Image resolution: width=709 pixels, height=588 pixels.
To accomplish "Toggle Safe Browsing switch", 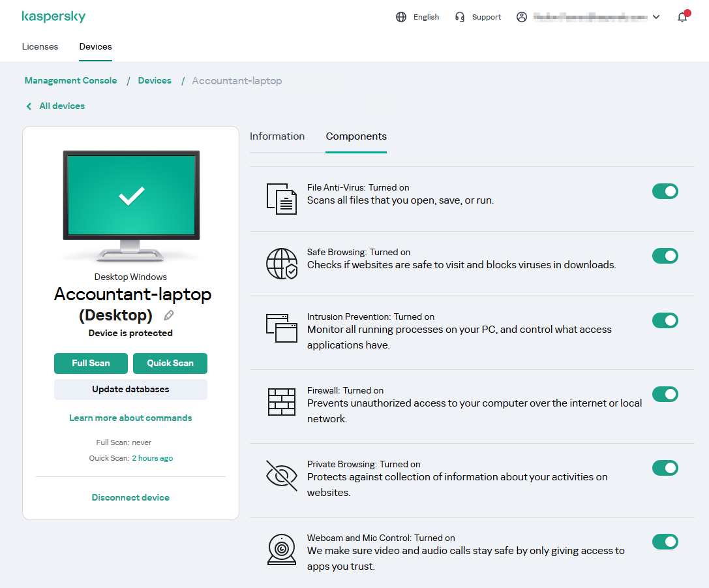I will click(x=665, y=256).
